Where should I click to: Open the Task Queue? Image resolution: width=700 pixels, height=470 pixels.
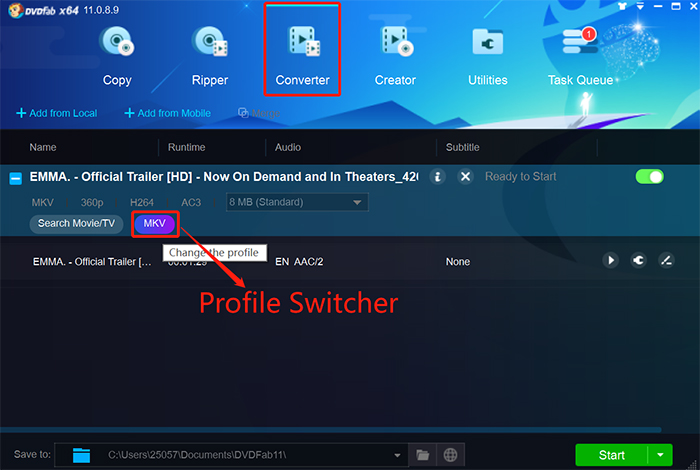[x=580, y=54]
